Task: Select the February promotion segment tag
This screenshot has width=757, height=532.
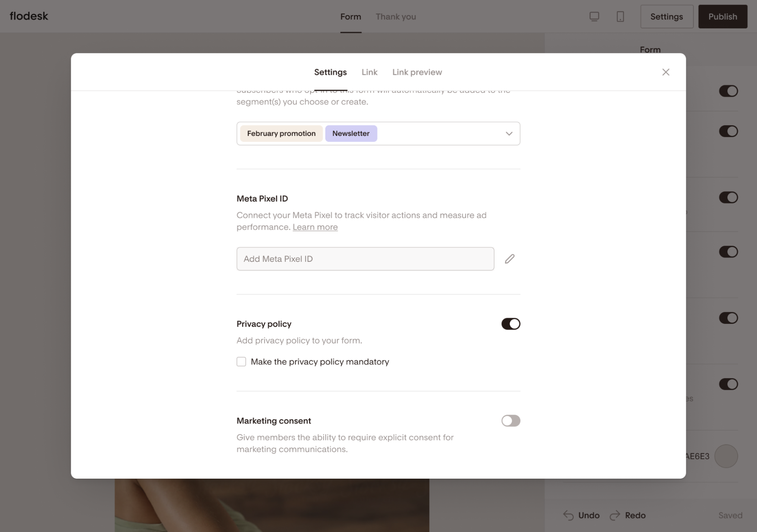Action: click(281, 134)
